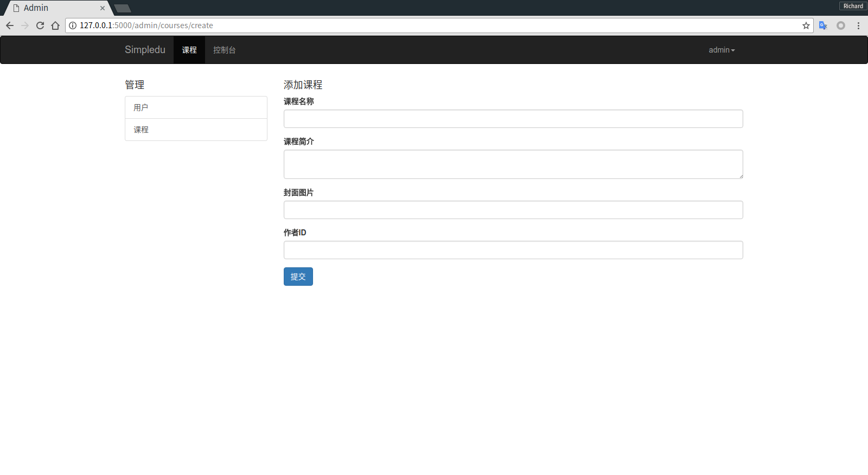The image size is (868, 475).
Task: Click the 管理 sidebar heading
Action: (x=135, y=85)
